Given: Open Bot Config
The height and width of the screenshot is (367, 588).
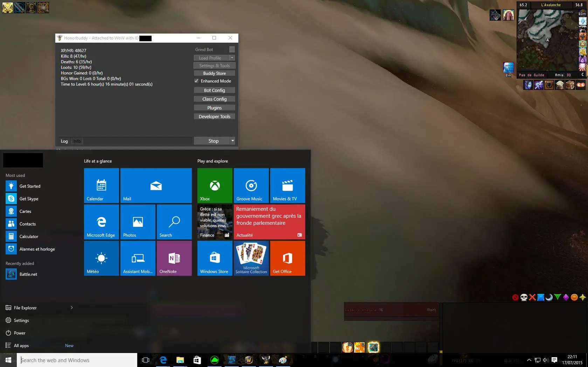Looking at the screenshot, I should [x=214, y=90].
